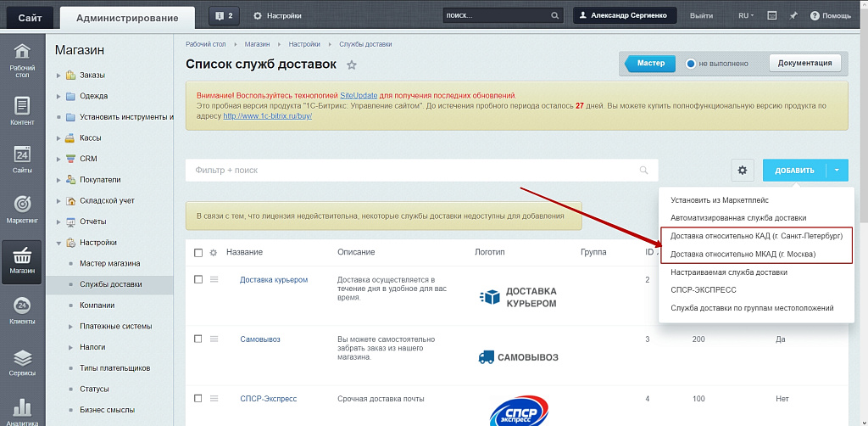Open the Сервисы sidebar icon

tap(22, 362)
